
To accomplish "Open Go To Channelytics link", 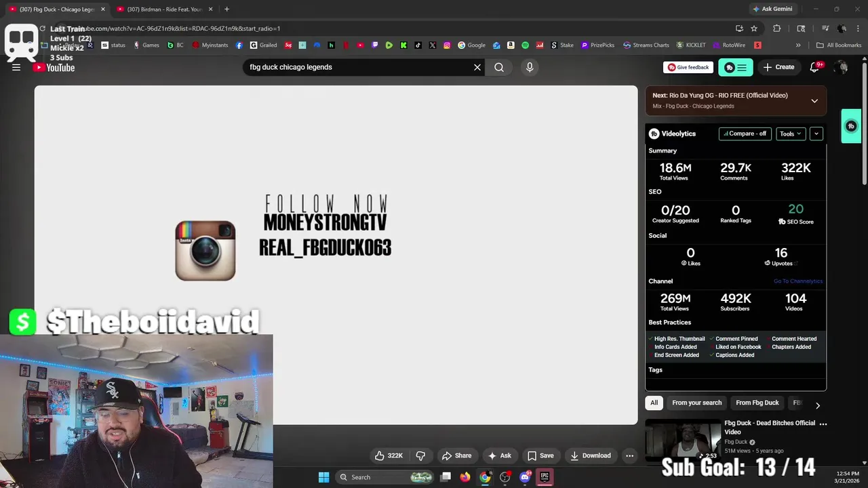I will (x=798, y=281).
